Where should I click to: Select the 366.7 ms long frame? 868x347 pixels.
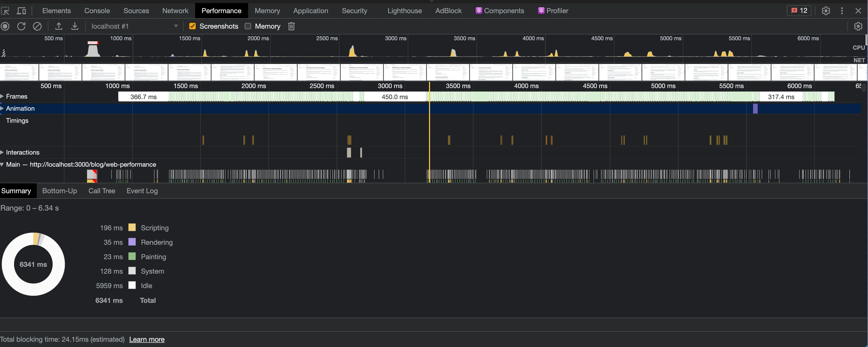tap(144, 97)
